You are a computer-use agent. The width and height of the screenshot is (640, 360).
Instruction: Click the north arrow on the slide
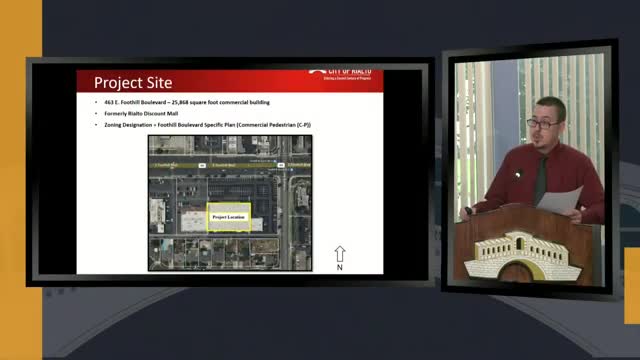pos(340,254)
